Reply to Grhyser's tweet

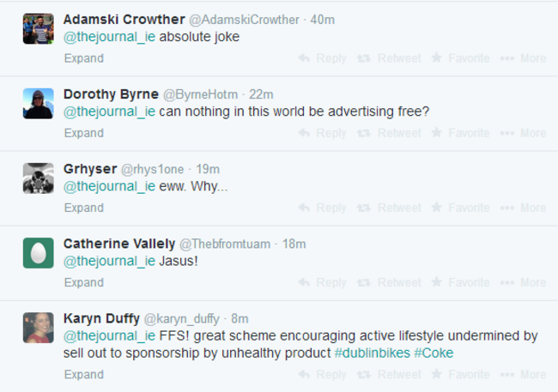coord(322,208)
